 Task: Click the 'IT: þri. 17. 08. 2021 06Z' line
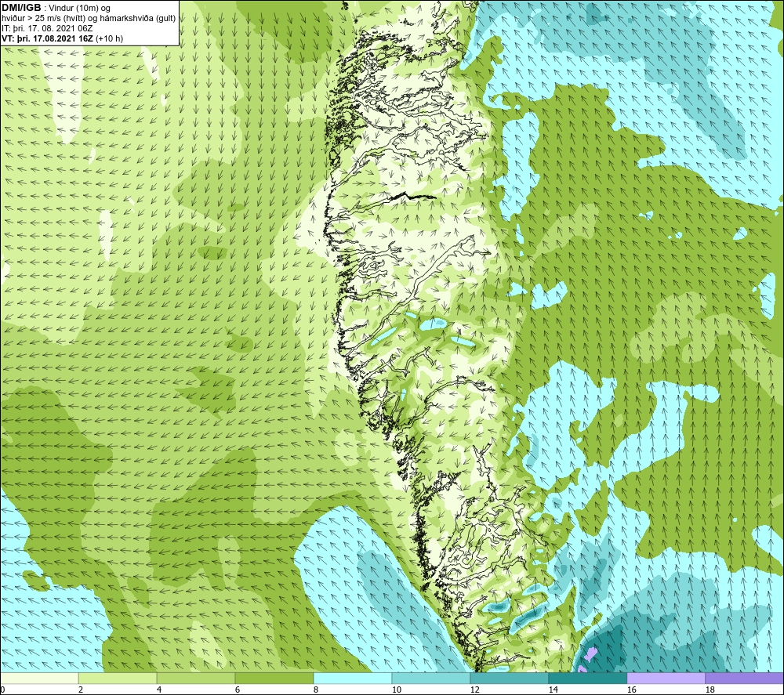point(47,28)
